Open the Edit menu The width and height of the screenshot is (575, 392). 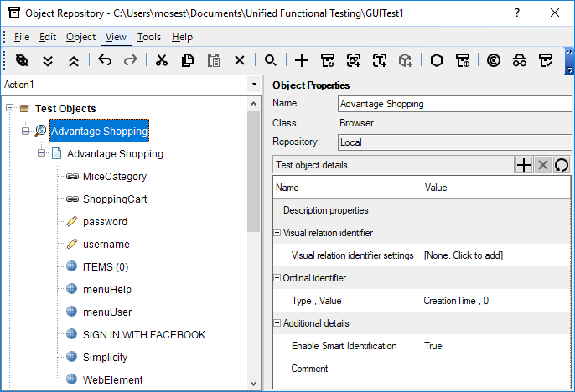[48, 37]
